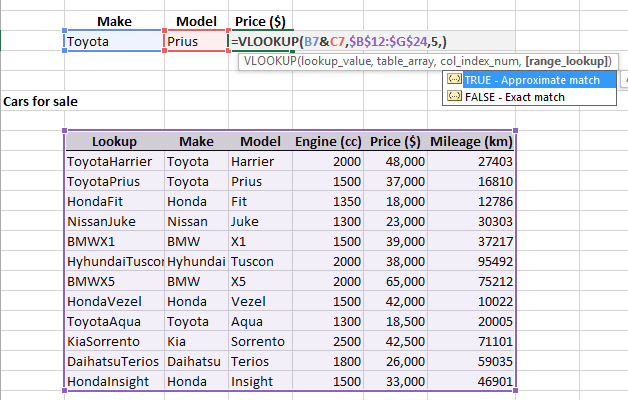
Task: Click icon beside FALSE autocomplete entry
Action: [x=454, y=96]
